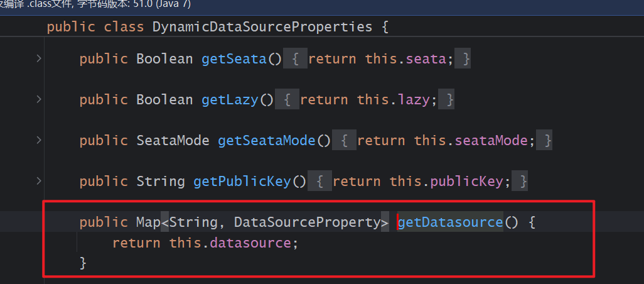644x284 pixels.
Task: Click the folded closing brace after this.publicKey;
Action: click(x=520, y=181)
